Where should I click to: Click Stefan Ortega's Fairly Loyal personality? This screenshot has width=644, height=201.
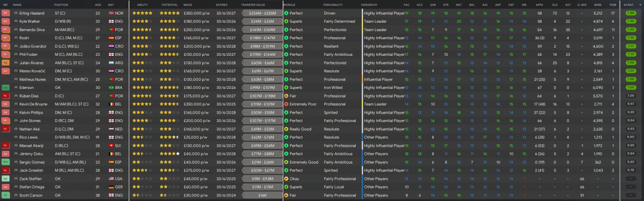click(x=335, y=187)
